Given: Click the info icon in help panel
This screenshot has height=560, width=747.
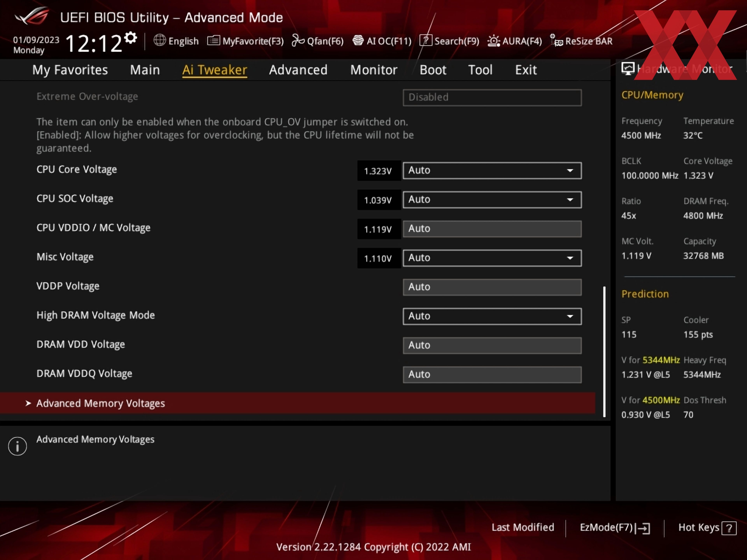Looking at the screenshot, I should (18, 446).
